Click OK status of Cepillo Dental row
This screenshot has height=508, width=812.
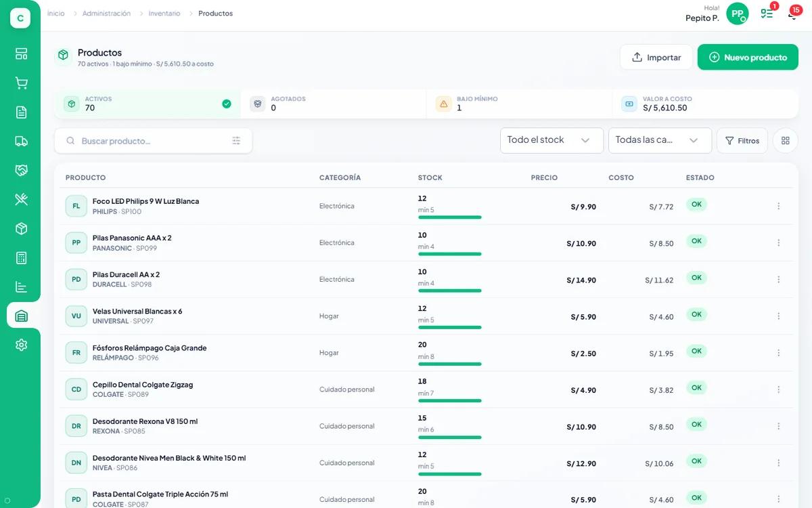pyautogui.click(x=696, y=387)
